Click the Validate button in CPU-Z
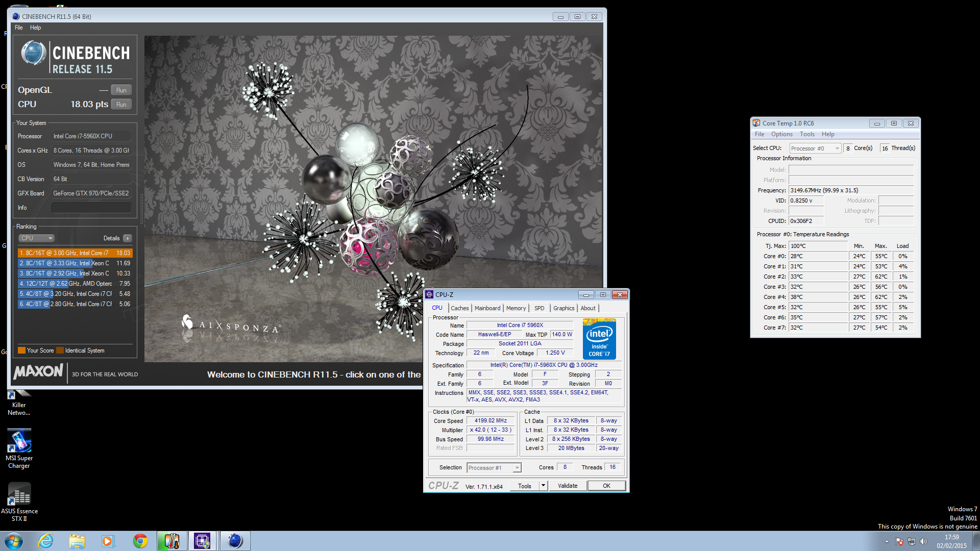This screenshot has width=980, height=551. (x=568, y=486)
